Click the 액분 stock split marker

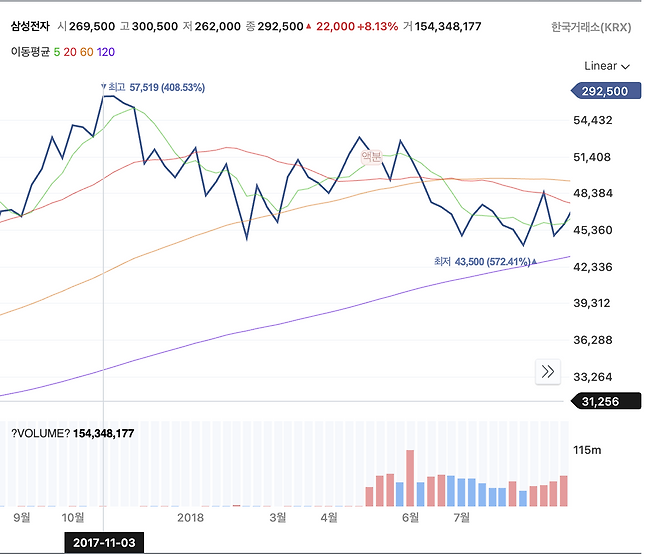pyautogui.click(x=371, y=157)
